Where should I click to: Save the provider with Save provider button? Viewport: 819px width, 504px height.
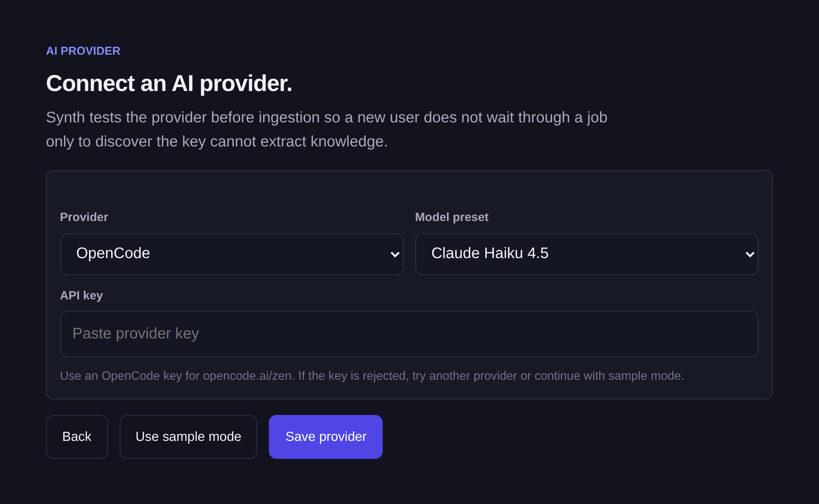click(326, 437)
